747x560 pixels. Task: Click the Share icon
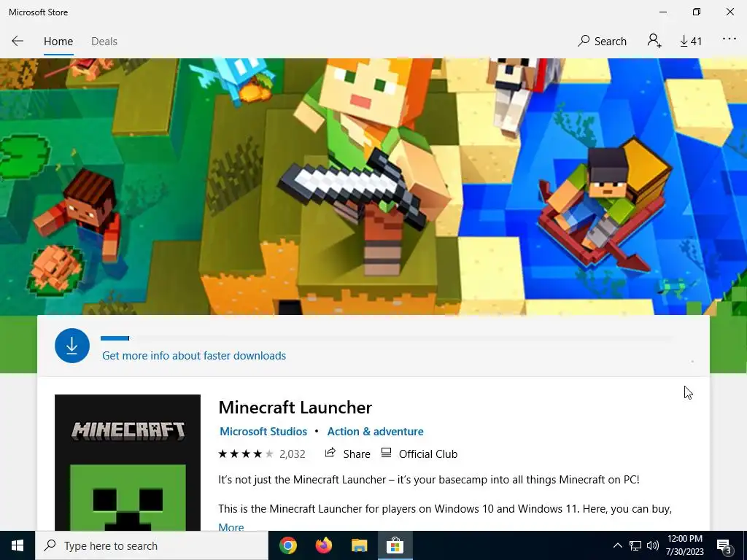point(330,453)
